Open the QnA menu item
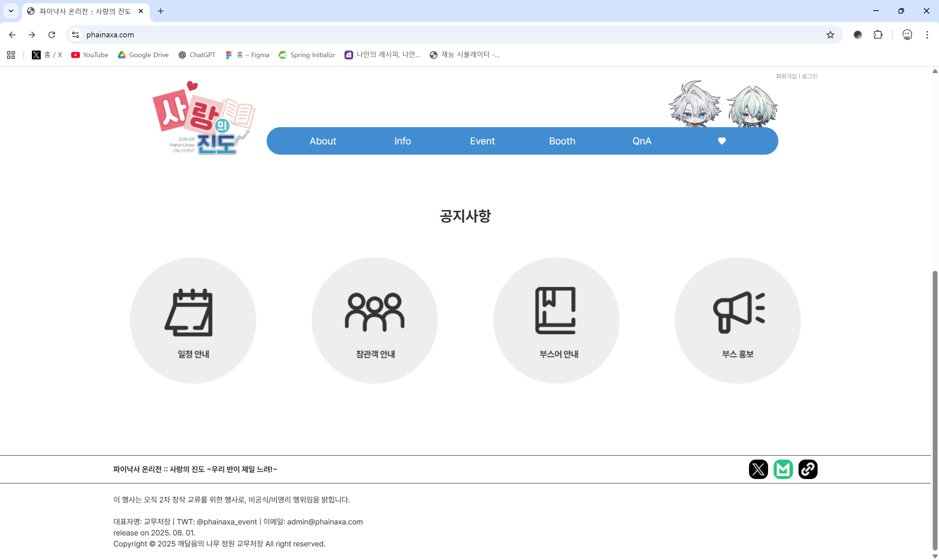The width and height of the screenshot is (939, 560). pyautogui.click(x=642, y=141)
